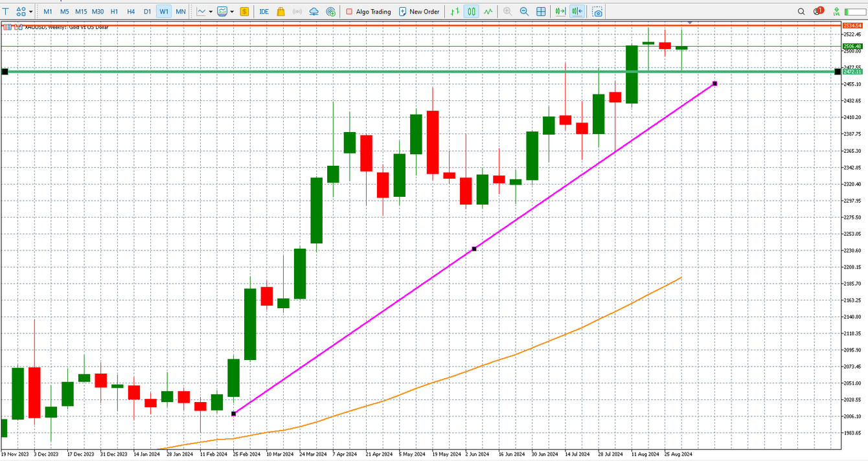Expand the chart type line dropdown
This screenshot has width=868, height=461.
(x=211, y=12)
